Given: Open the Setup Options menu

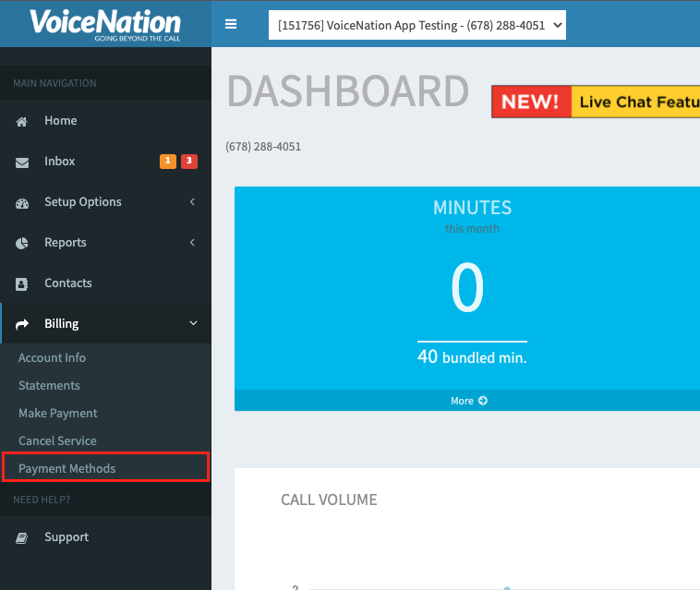Looking at the screenshot, I should 106,201.
